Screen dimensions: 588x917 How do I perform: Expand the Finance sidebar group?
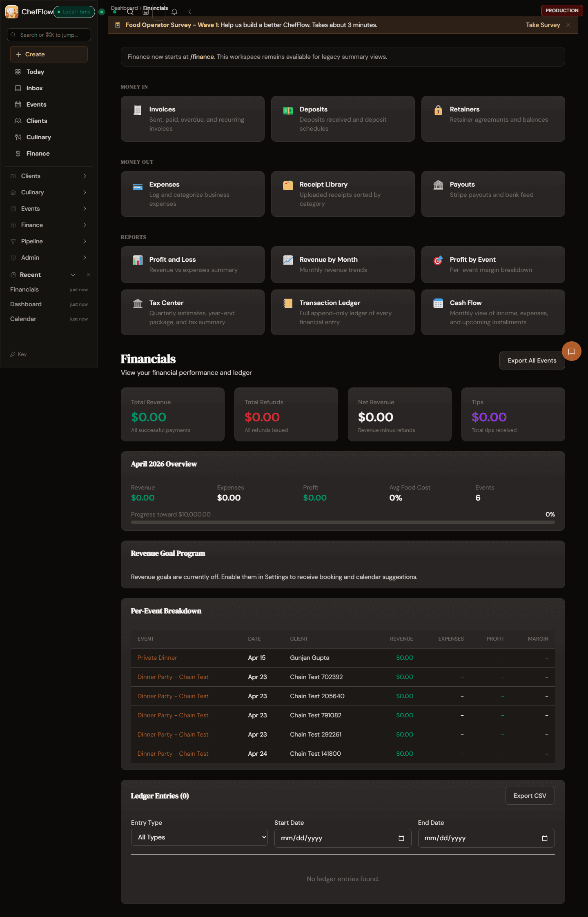49,225
